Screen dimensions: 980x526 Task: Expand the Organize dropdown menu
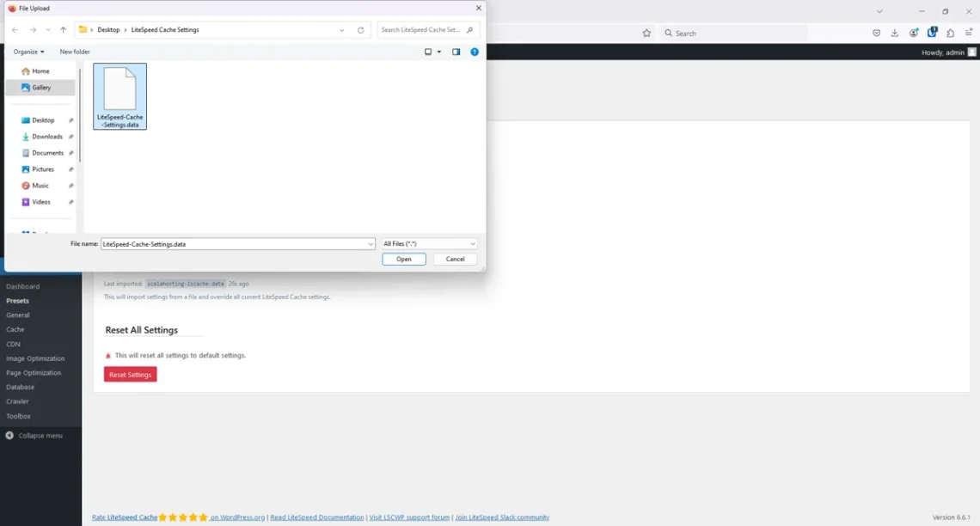coord(28,52)
